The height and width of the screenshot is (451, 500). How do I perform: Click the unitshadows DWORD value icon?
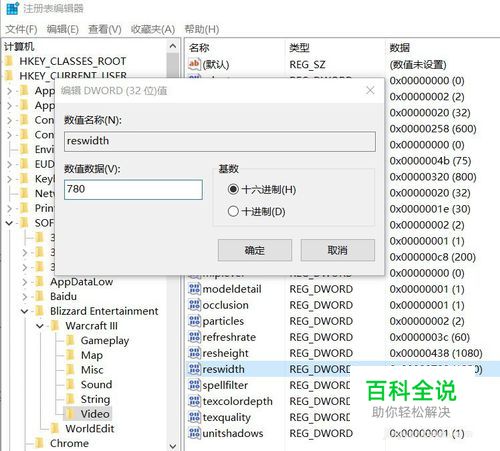(x=194, y=433)
